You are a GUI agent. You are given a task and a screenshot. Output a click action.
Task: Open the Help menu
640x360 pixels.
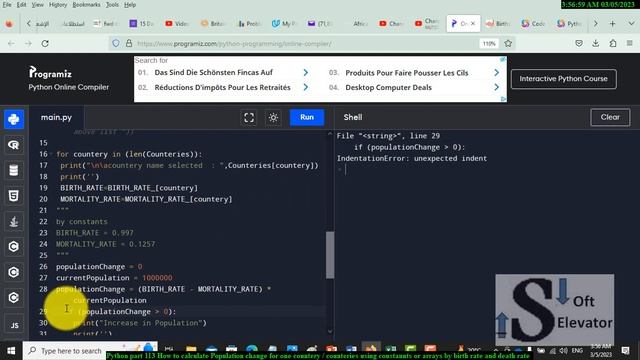(x=130, y=5)
